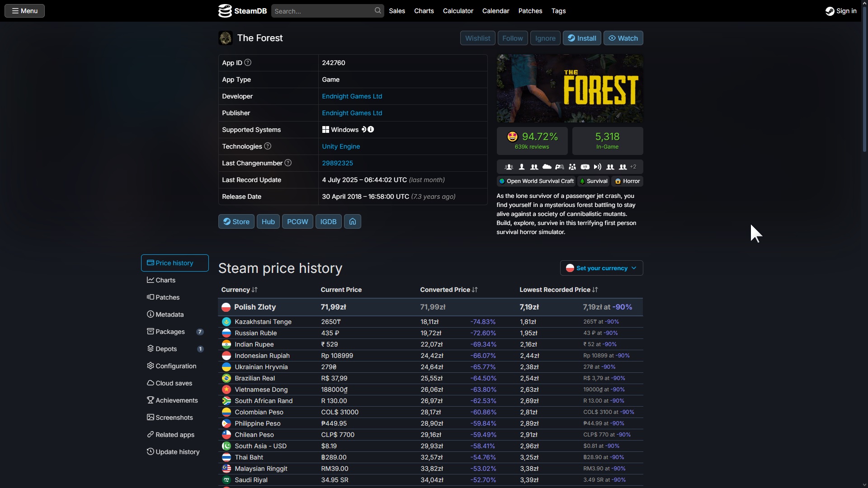The image size is (868, 488).
Task: Click the Windows info circle icon
Action: coord(371,130)
